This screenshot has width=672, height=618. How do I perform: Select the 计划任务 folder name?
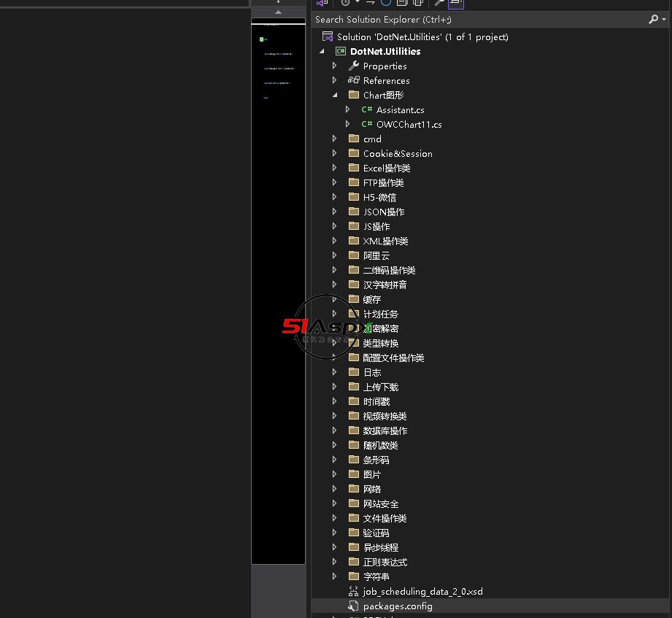click(381, 314)
